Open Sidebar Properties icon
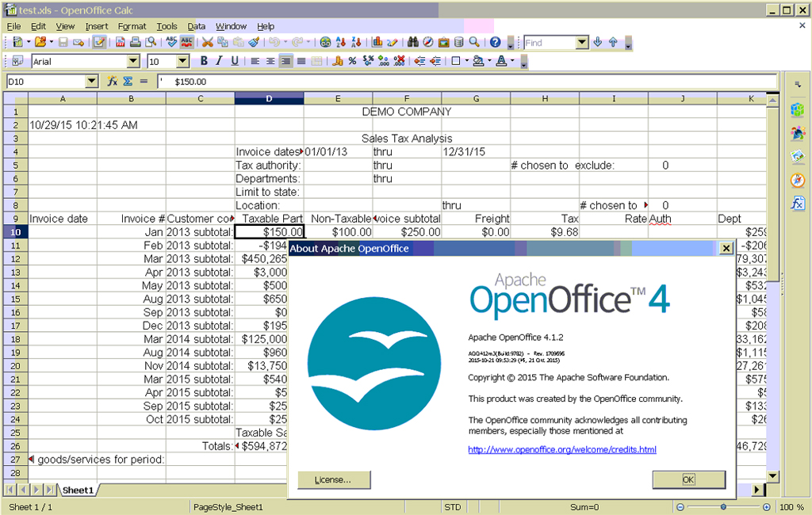 [798, 109]
